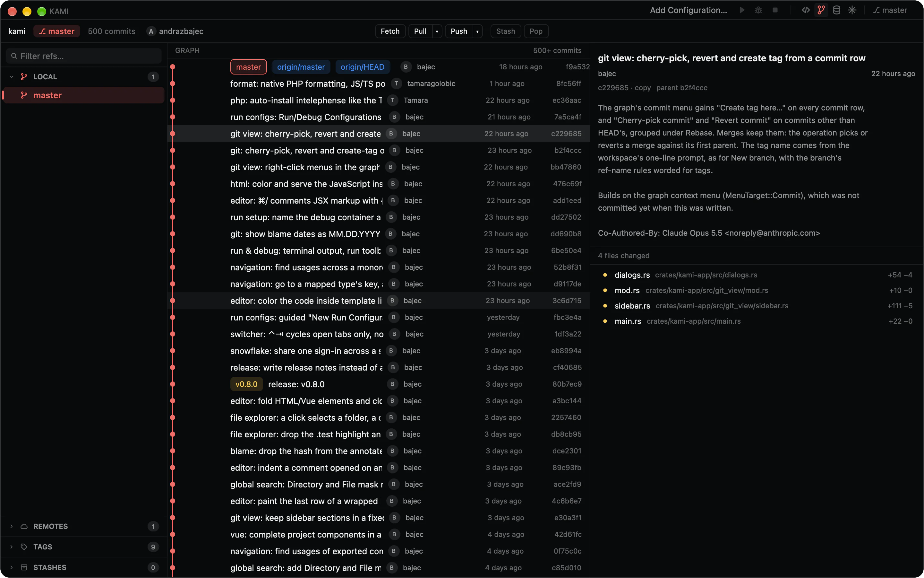Focus the Filter refs search field
The image size is (924, 578).
84,56
